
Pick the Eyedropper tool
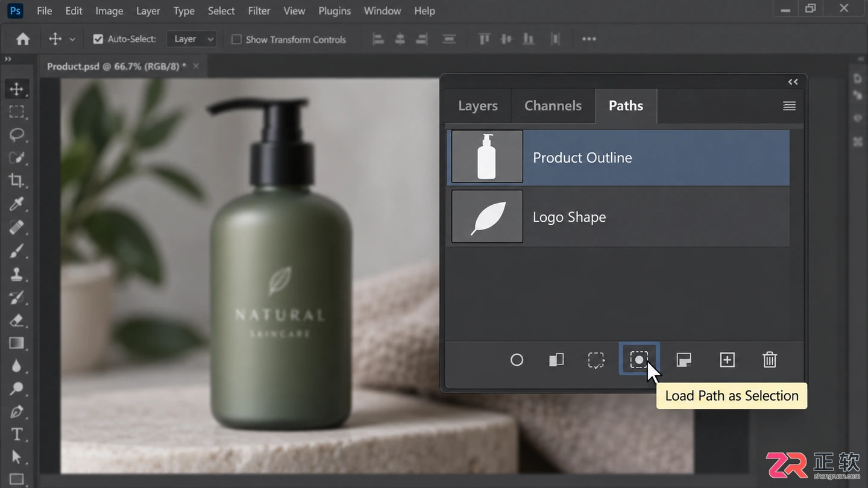[16, 204]
